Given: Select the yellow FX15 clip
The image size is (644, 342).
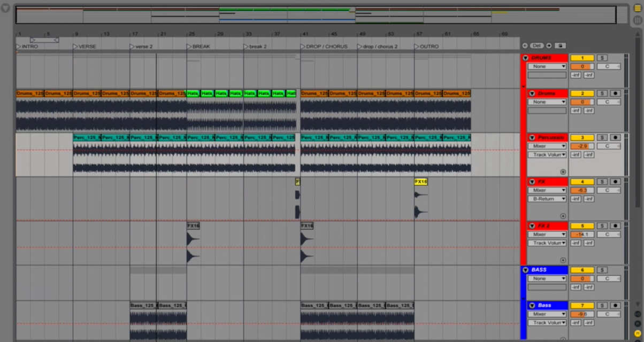Looking at the screenshot, I should point(421,182).
